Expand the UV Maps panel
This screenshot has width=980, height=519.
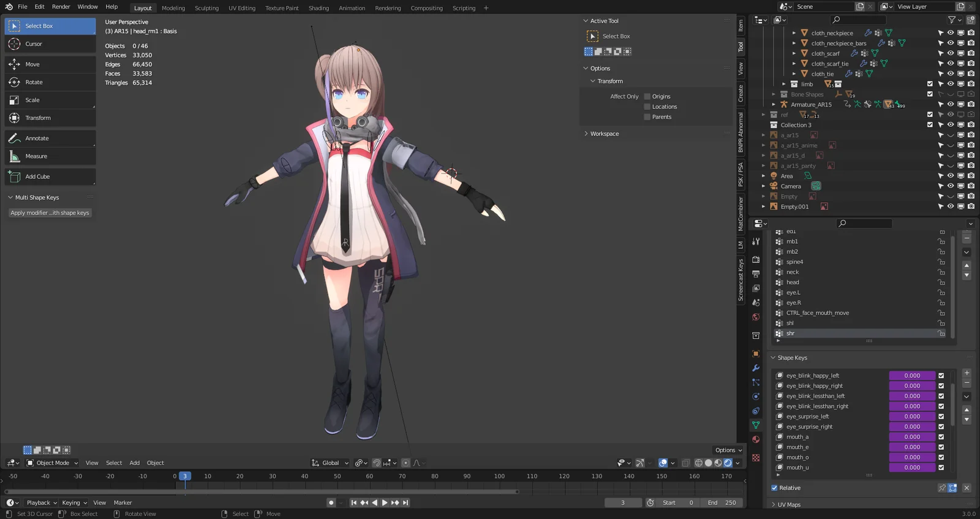tap(773, 505)
